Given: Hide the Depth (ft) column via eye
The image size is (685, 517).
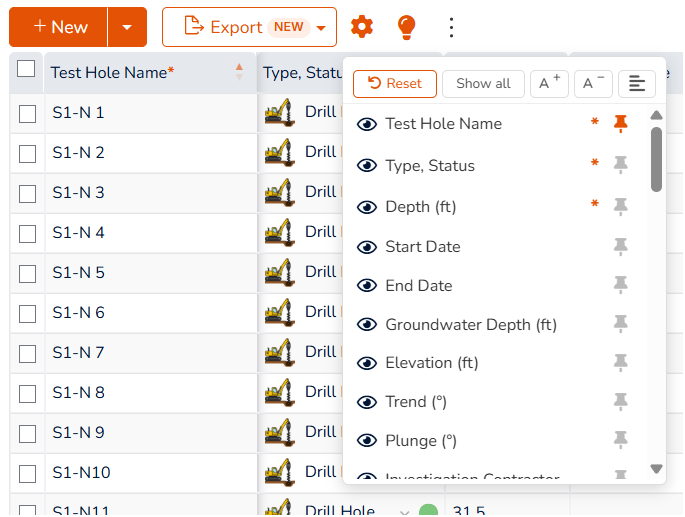Looking at the screenshot, I should (x=367, y=207).
